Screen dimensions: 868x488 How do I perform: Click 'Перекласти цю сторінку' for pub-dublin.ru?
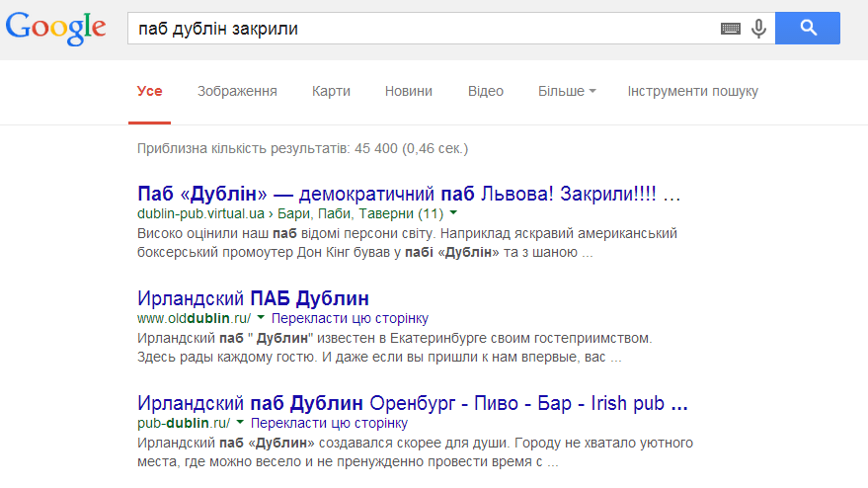point(329,423)
